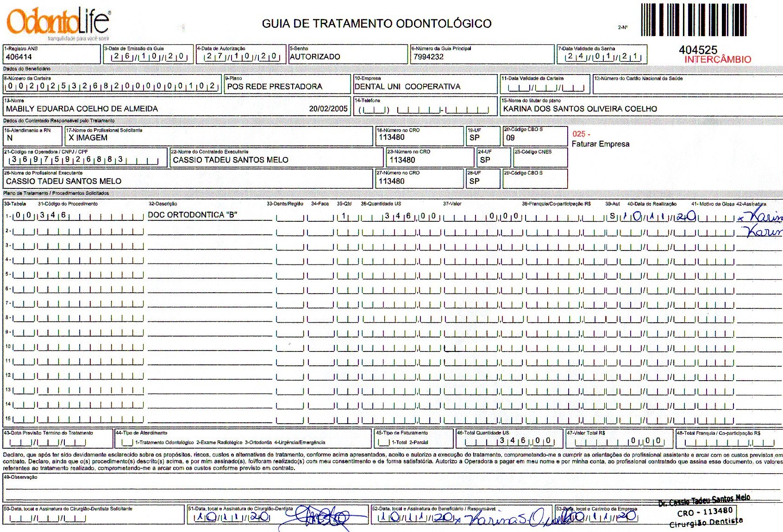Select the handwritten date in field 51
Image resolution: width=783 pixels, height=532 pixels.
[x=232, y=516]
